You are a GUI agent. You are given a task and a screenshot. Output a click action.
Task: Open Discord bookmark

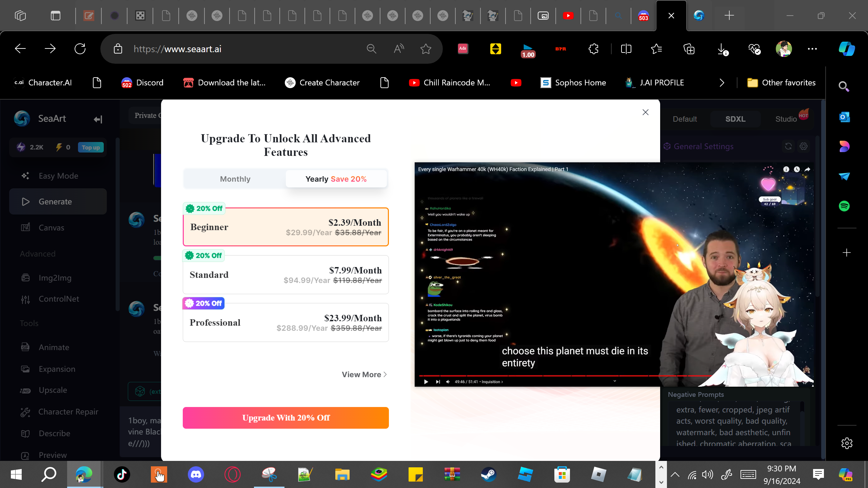tap(142, 83)
